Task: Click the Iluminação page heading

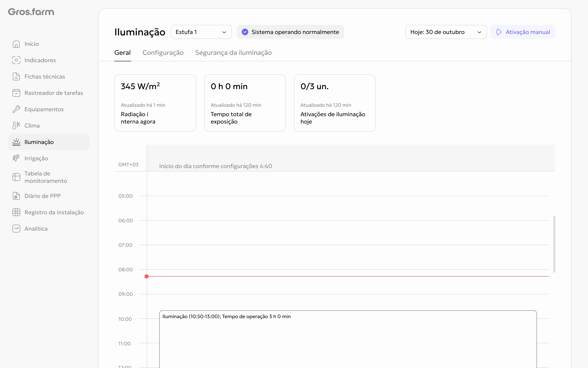Action: [x=140, y=32]
